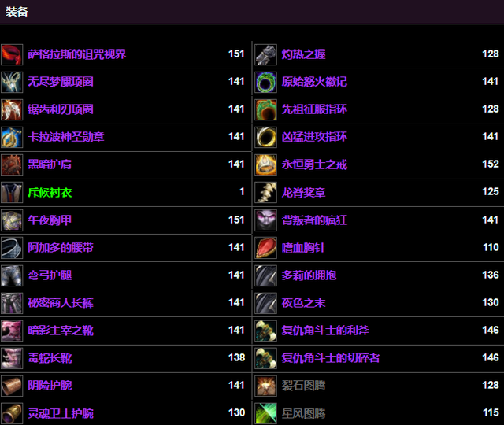Click the 凶猛进攻指环 gold ring icon
Viewport: 504px width, 425px height.
click(266, 137)
